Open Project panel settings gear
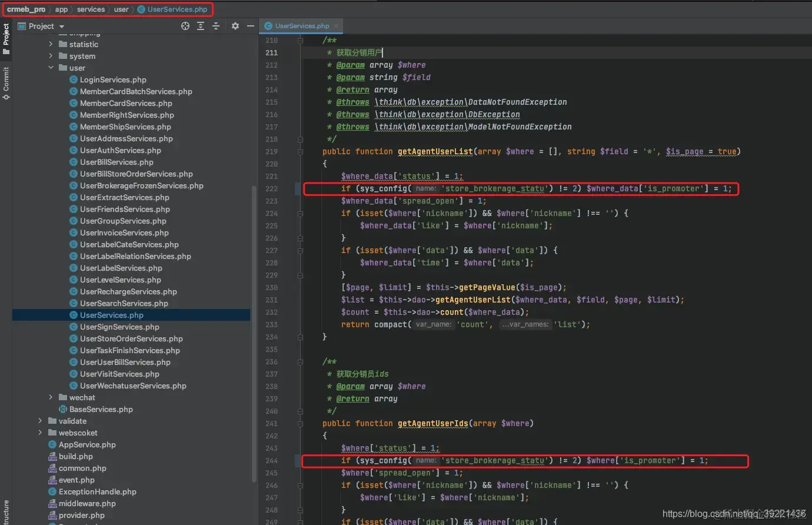The height and width of the screenshot is (525, 812). (235, 26)
